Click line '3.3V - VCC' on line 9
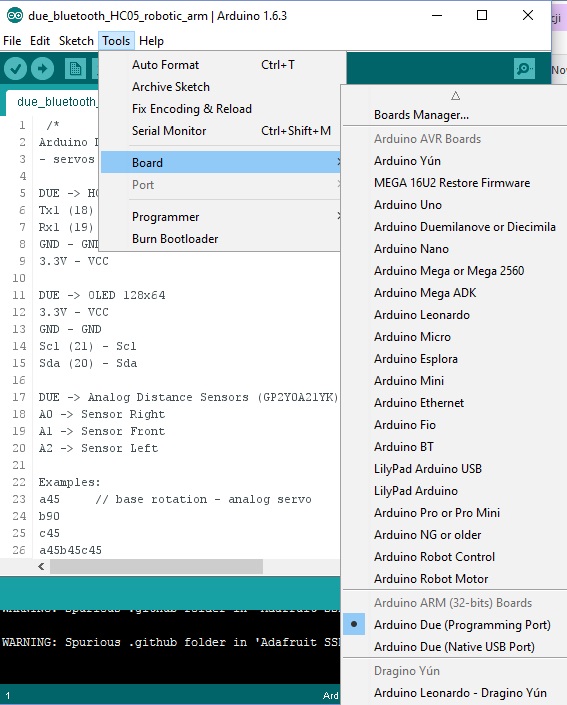The width and height of the screenshot is (567, 705). pyautogui.click(x=74, y=261)
